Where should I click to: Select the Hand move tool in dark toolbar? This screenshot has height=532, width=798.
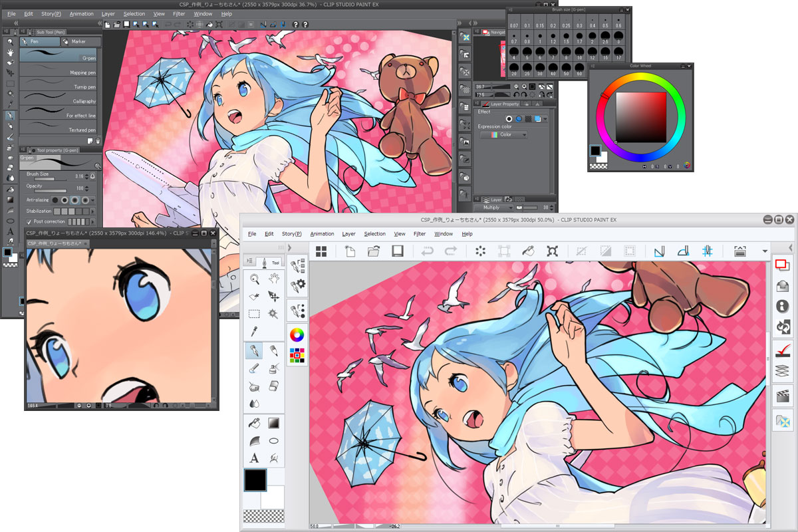[10, 52]
